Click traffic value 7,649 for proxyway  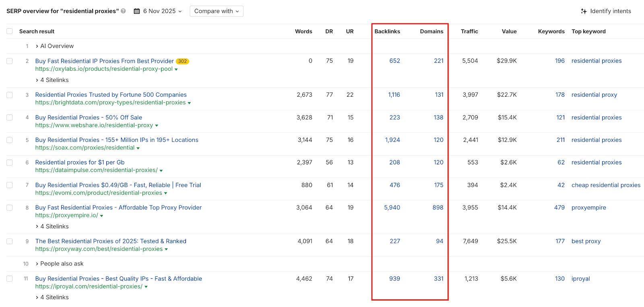[471, 241]
